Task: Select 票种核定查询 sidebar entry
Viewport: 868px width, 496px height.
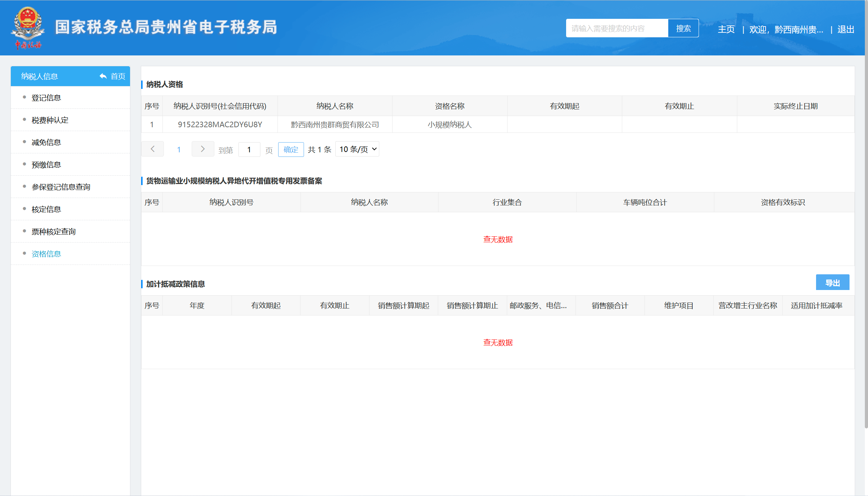Action: (54, 232)
